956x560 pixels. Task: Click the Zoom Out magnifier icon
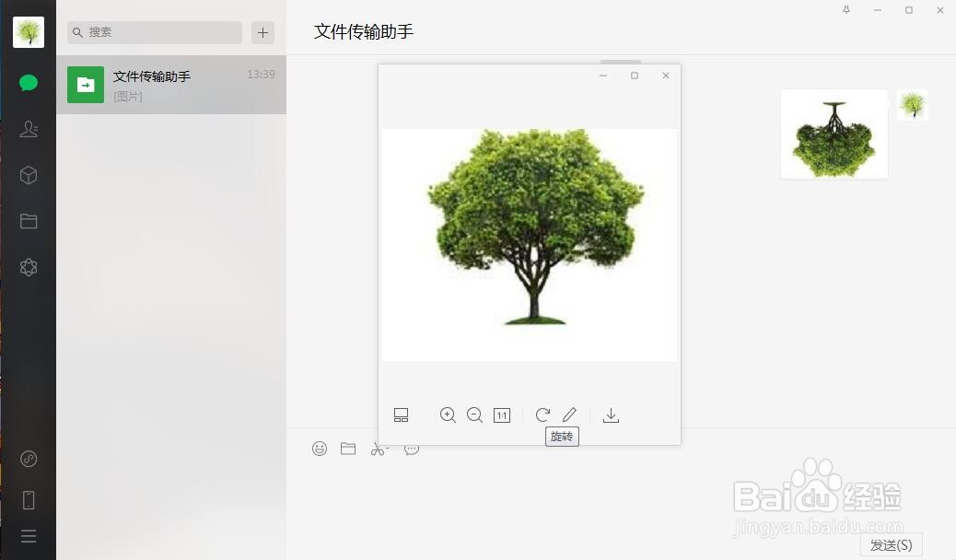click(x=475, y=414)
